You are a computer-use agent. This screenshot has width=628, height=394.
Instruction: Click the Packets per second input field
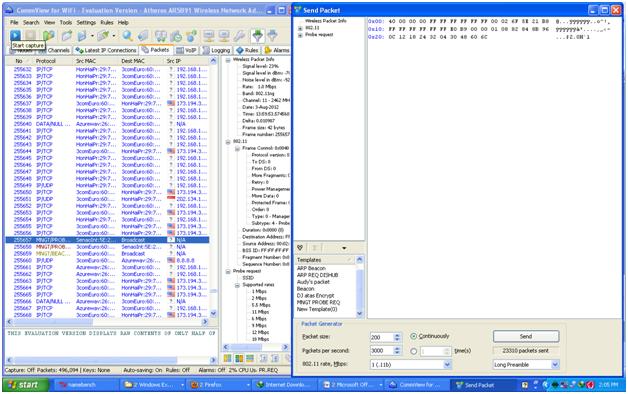381,351
